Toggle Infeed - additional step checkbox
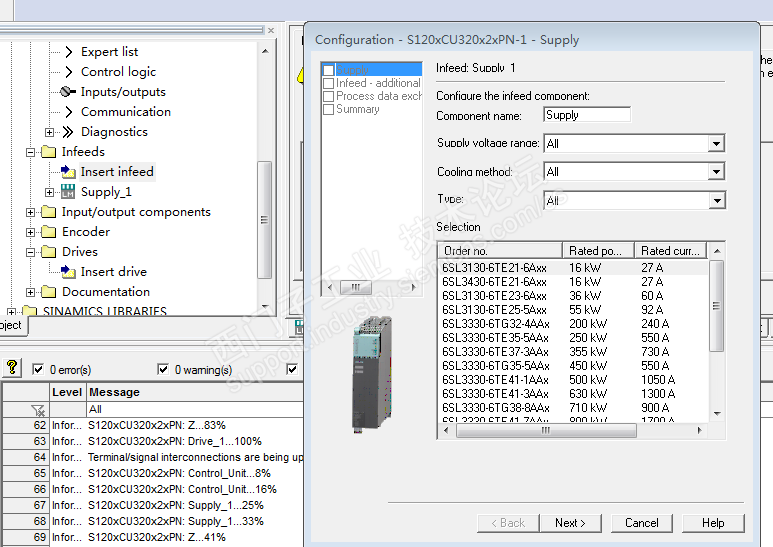 tap(329, 83)
